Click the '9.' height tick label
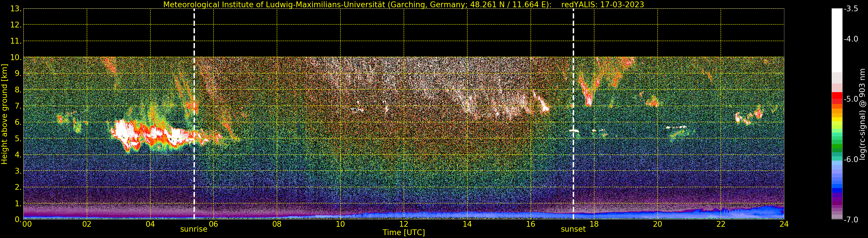Screen dimensions: 868x238 click(x=18, y=74)
